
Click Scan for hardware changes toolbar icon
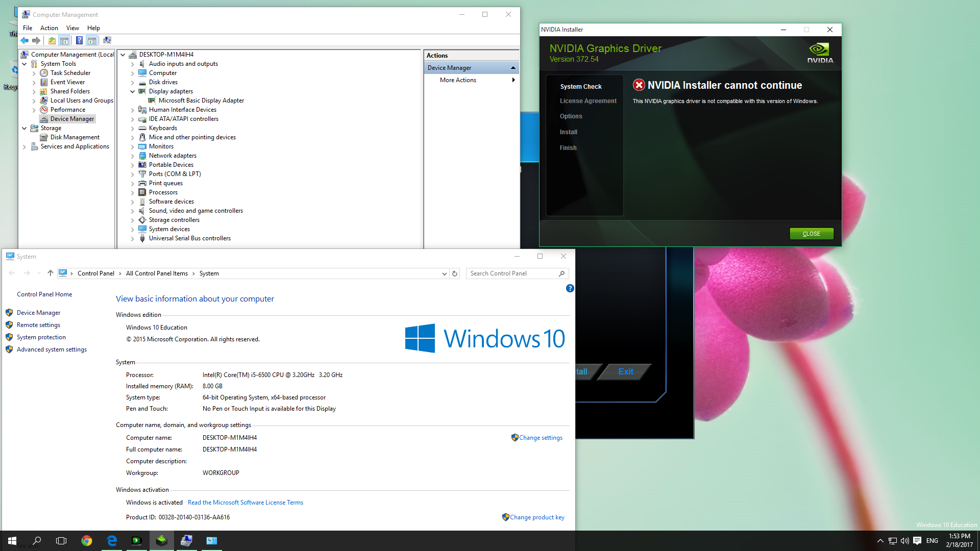(x=107, y=40)
